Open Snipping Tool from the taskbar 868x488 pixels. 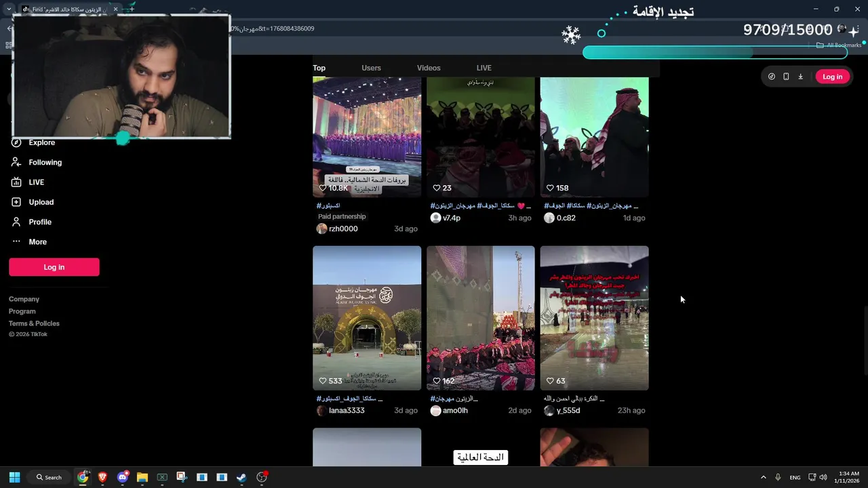pyautogui.click(x=182, y=477)
